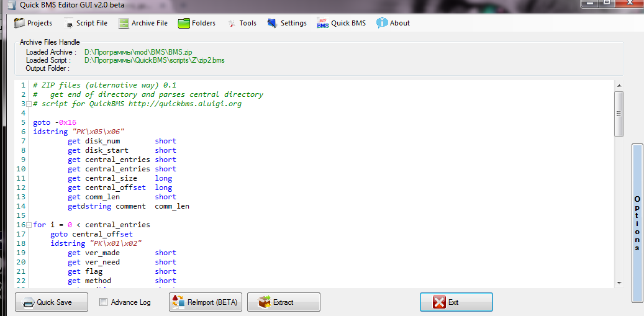Click the 'get ver_need short' line

122,262
